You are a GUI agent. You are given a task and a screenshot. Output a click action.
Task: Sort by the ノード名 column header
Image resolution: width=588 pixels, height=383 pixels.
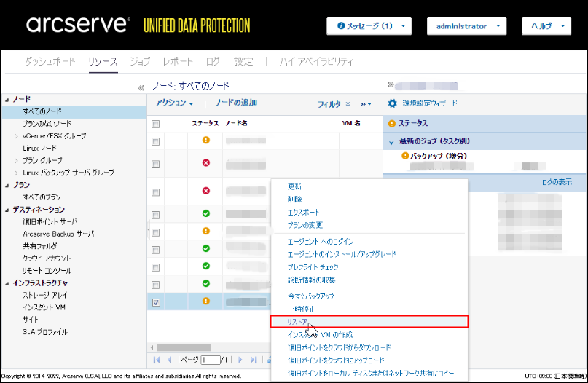coord(236,123)
